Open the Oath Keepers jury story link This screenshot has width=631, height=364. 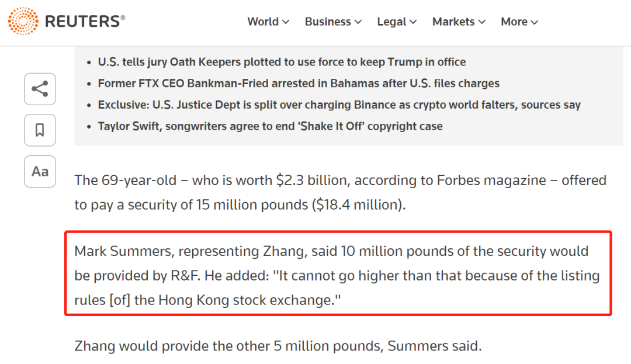pyautogui.click(x=282, y=62)
